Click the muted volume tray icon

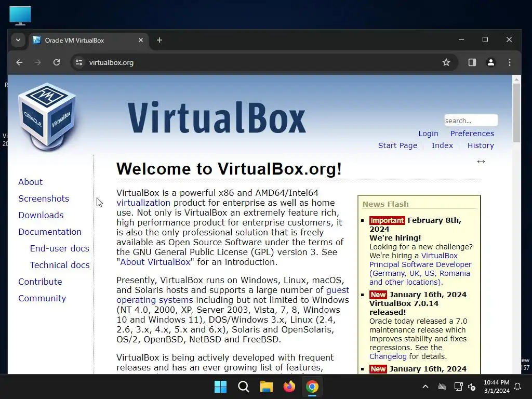click(x=472, y=387)
